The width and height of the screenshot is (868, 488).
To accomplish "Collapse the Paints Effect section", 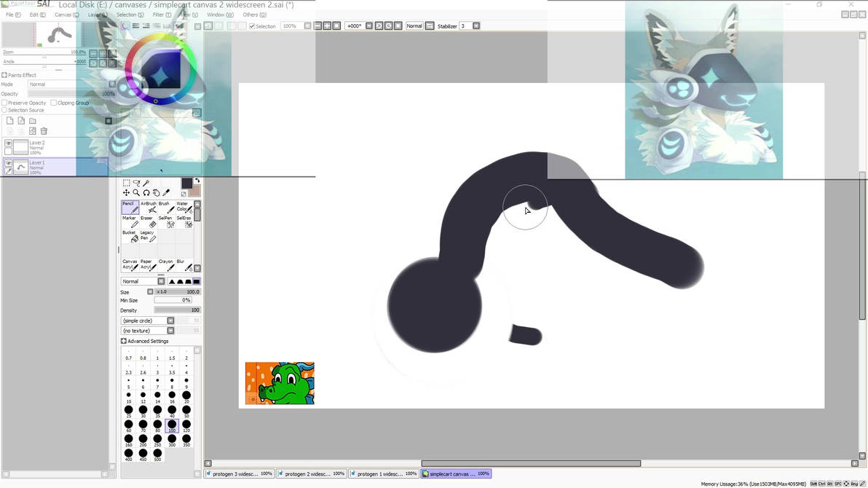I will coord(4,75).
